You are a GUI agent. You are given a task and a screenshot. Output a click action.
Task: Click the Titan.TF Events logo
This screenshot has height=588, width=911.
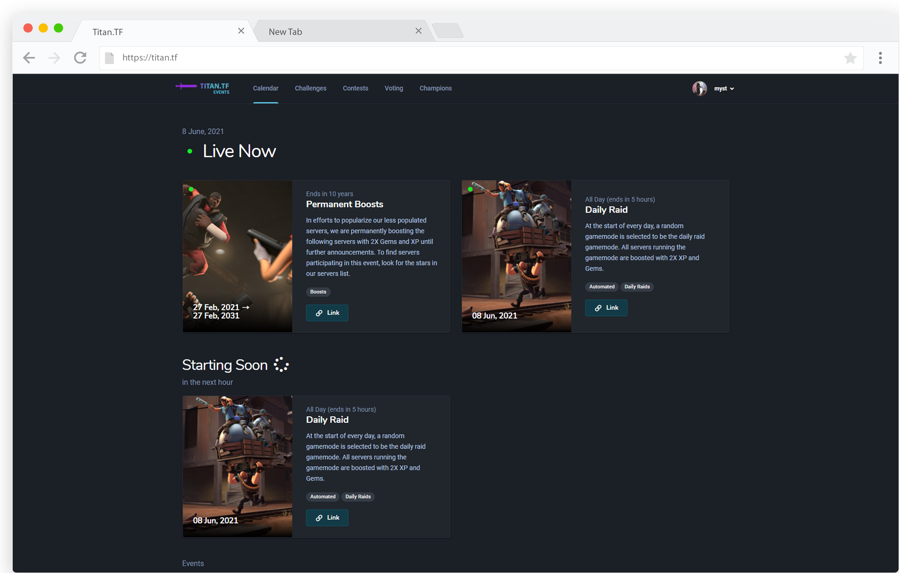pos(202,88)
